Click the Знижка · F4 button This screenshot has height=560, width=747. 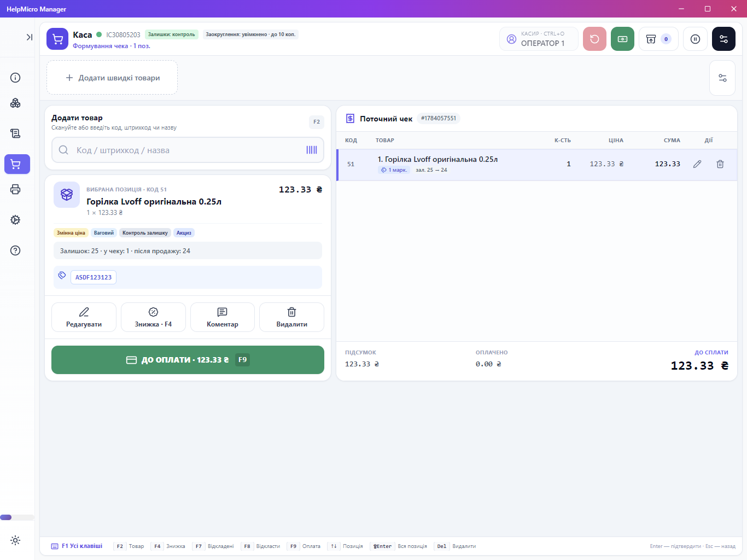click(153, 317)
